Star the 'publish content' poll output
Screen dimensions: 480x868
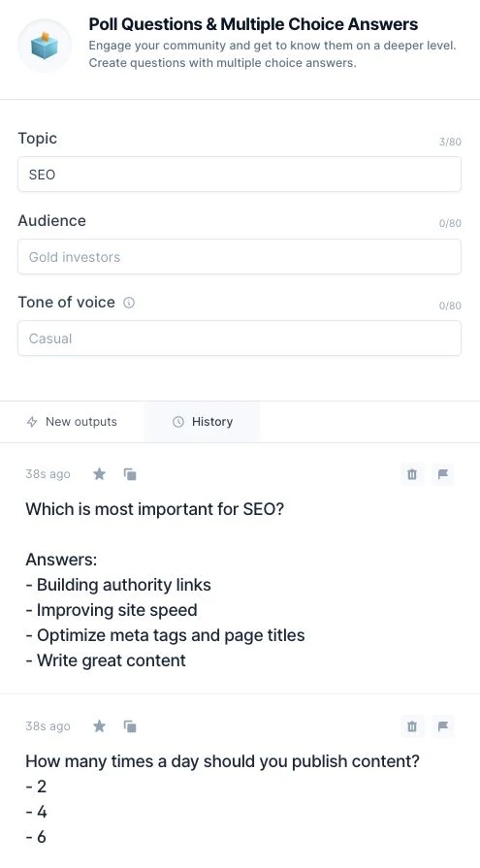click(99, 725)
